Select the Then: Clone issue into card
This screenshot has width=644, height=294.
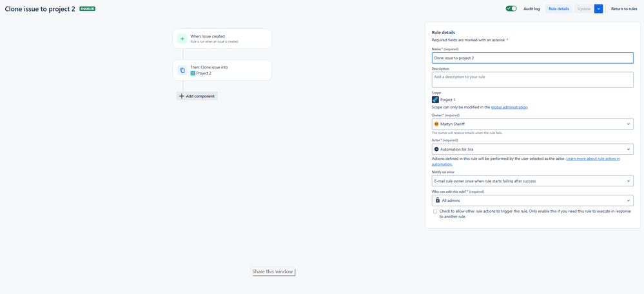[222, 70]
